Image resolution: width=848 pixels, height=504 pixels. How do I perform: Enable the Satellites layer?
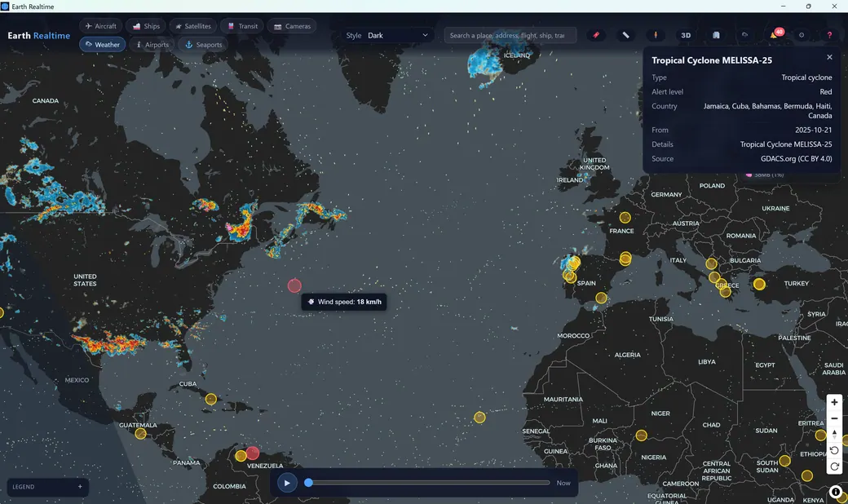coord(193,26)
